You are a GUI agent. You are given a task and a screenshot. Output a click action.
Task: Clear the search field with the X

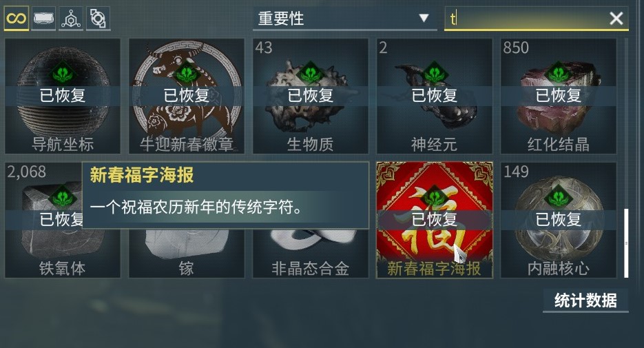tap(616, 19)
